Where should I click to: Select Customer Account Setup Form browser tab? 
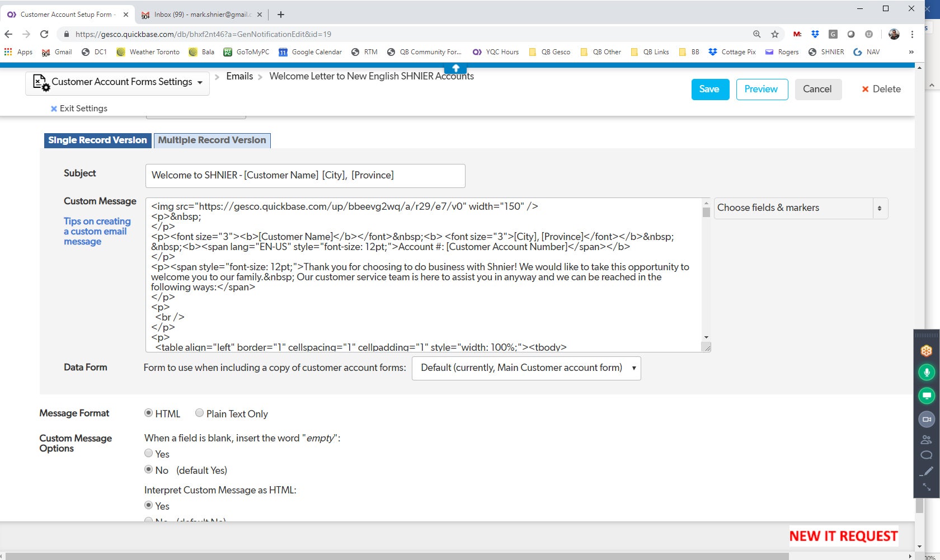coord(66,15)
